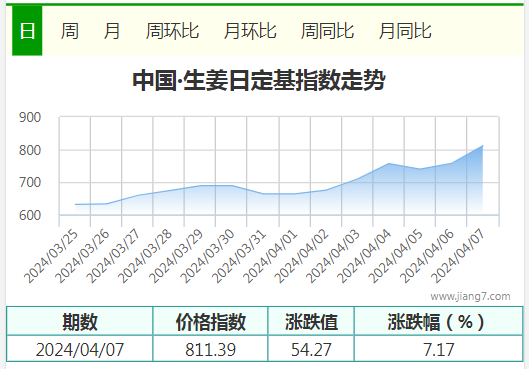Click the 7.17 percent change cell
529x369 pixels.
click(x=439, y=349)
